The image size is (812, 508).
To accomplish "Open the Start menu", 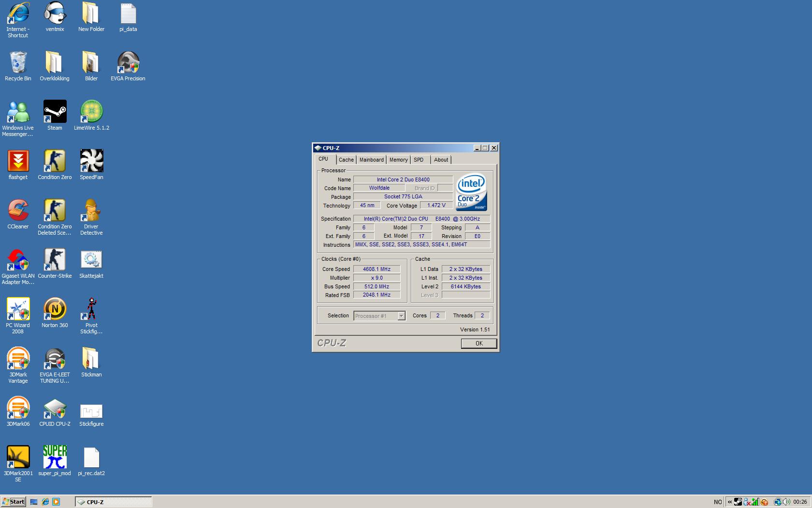I will [x=14, y=502].
